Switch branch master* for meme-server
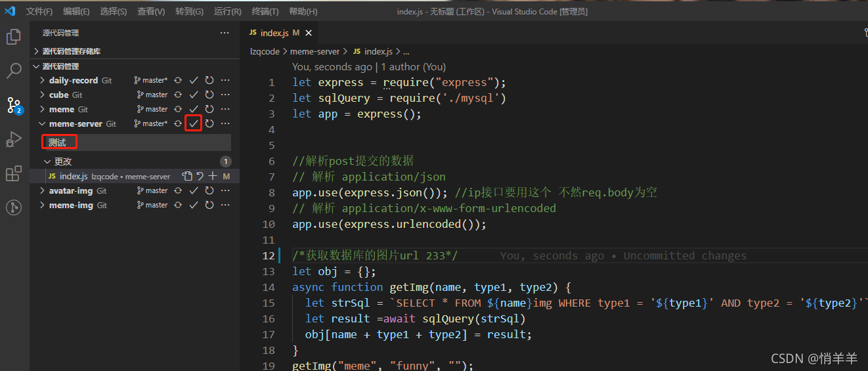Image resolution: width=868 pixels, height=371 pixels. 151,123
